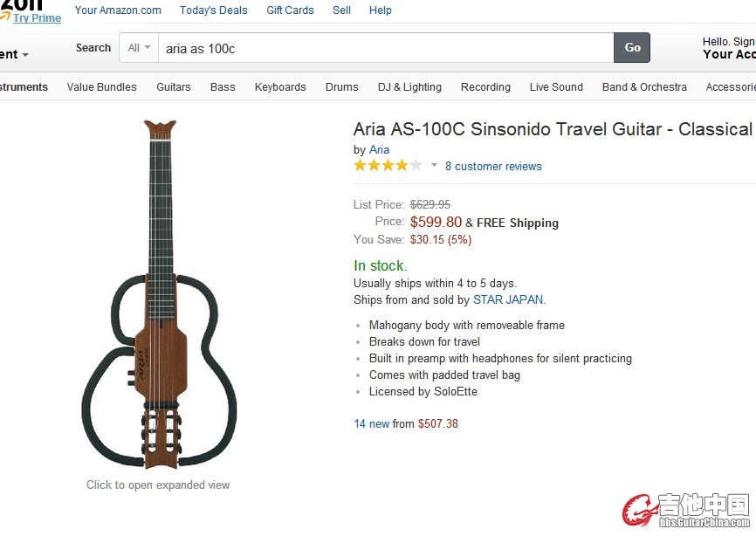
Task: Select the Keyboards category tab
Action: [x=280, y=87]
